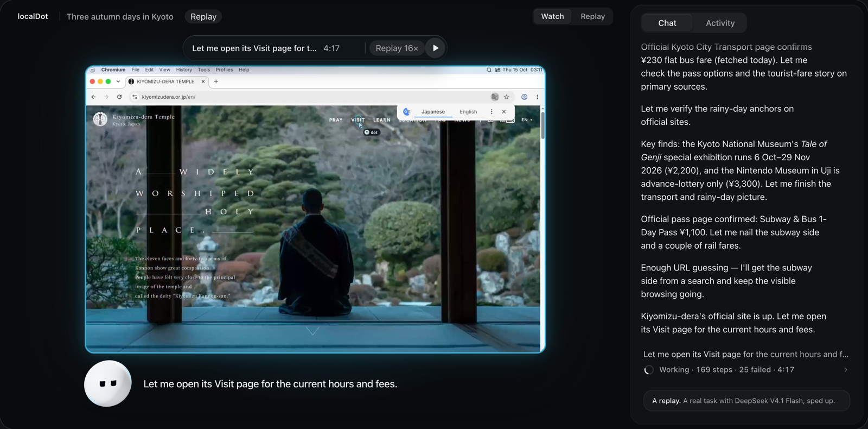Click the browser back arrow

[93, 97]
